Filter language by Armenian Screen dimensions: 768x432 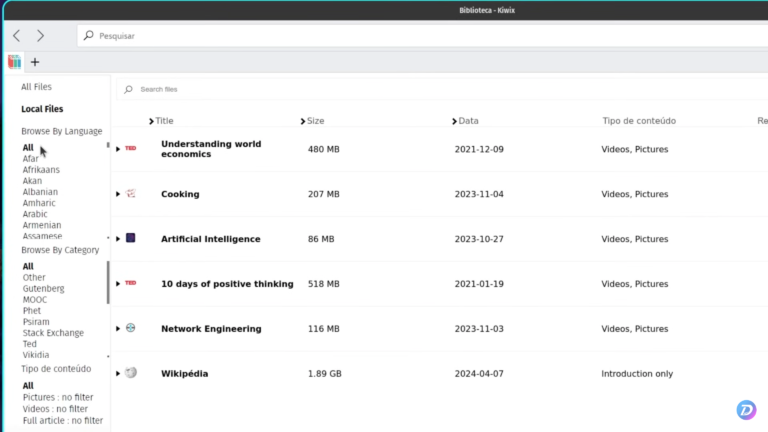[42, 225]
